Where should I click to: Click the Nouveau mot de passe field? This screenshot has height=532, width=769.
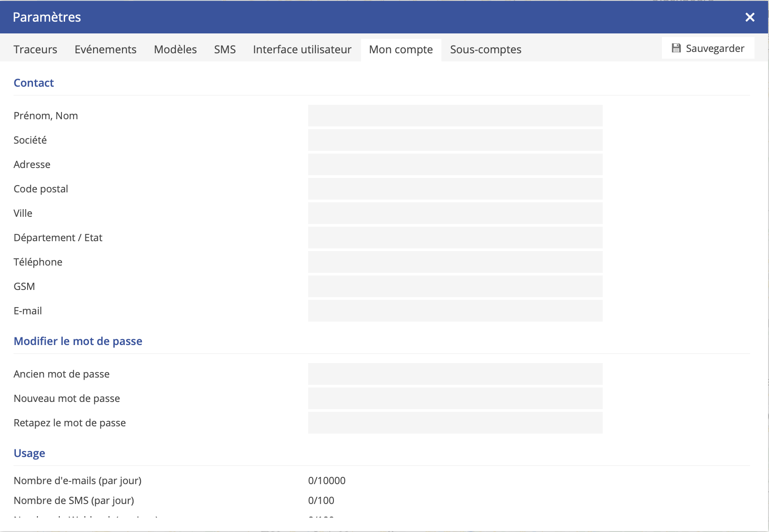point(455,398)
